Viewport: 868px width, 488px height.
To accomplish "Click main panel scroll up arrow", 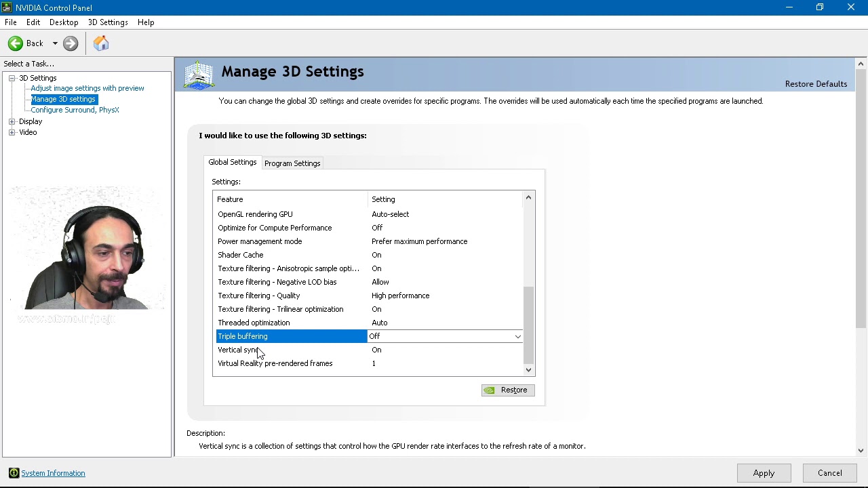I will point(861,64).
